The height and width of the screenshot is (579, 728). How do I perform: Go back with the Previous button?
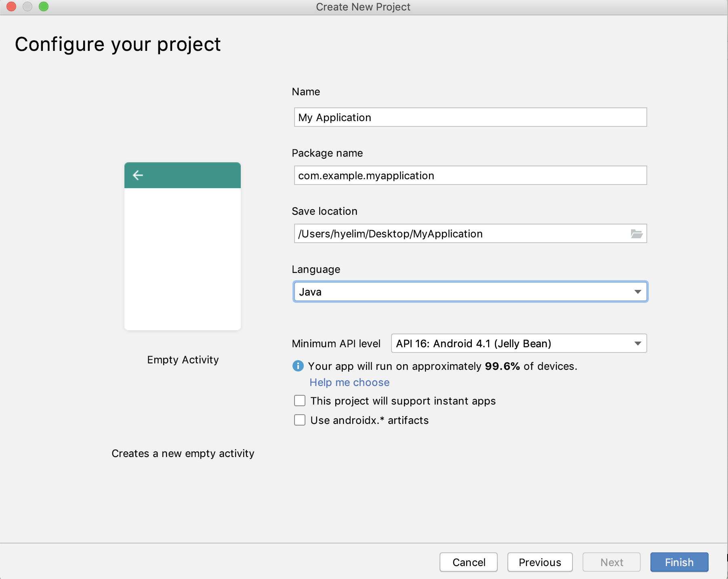click(540, 562)
